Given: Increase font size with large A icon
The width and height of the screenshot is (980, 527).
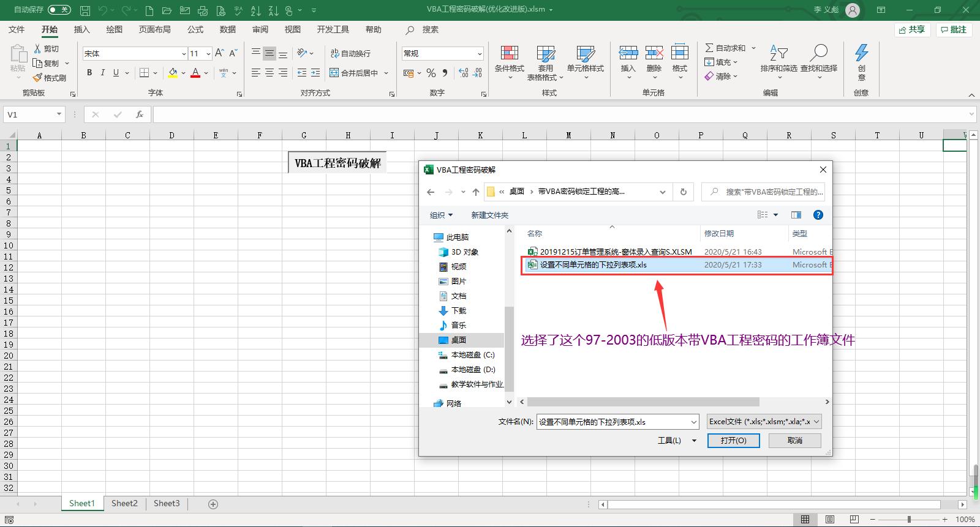Looking at the screenshot, I should click(x=219, y=53).
